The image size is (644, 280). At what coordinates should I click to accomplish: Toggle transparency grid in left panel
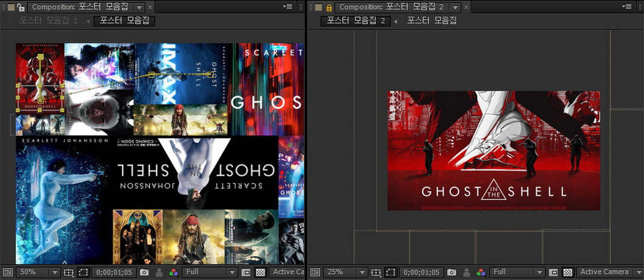[261, 272]
